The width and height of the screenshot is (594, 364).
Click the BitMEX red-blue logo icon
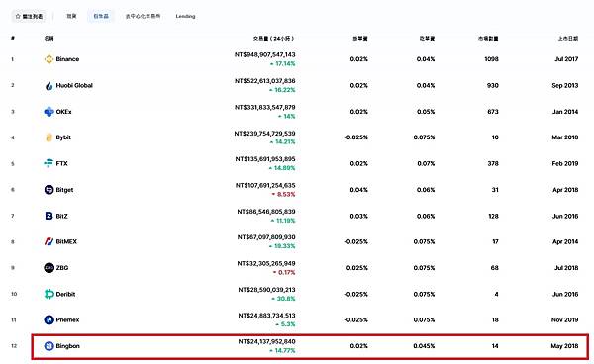(x=49, y=241)
